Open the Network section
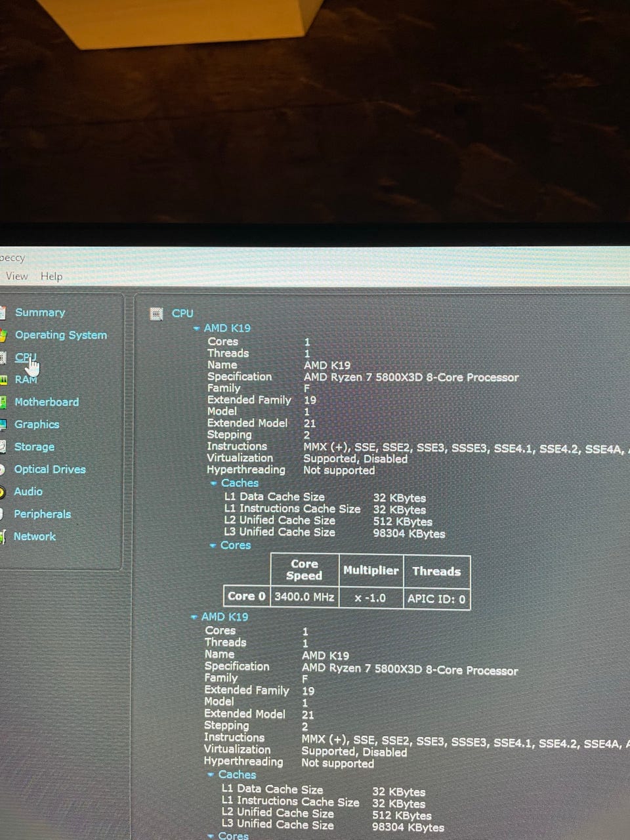This screenshot has height=840, width=630. tap(35, 536)
